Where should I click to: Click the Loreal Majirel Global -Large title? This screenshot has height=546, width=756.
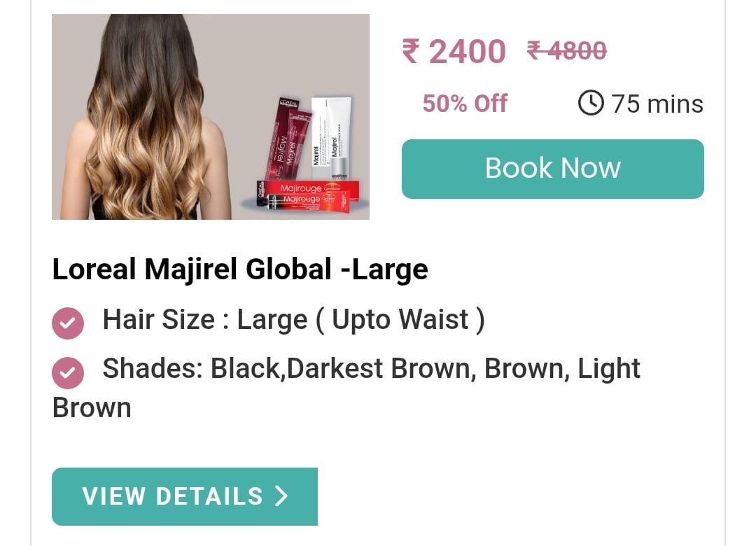[240, 269]
